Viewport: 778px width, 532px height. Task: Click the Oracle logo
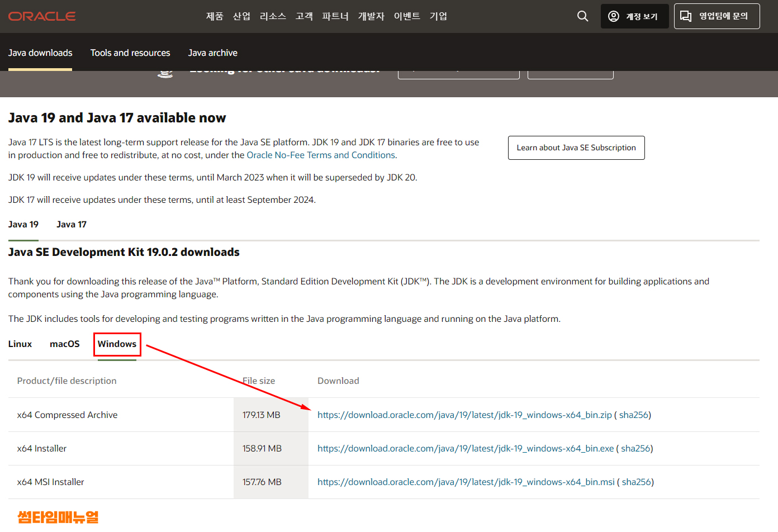tap(42, 16)
